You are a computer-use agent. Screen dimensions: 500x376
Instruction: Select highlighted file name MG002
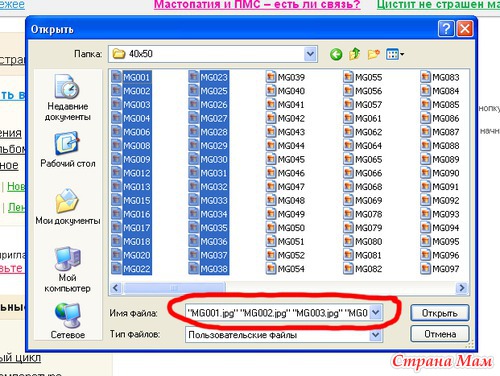point(137,91)
